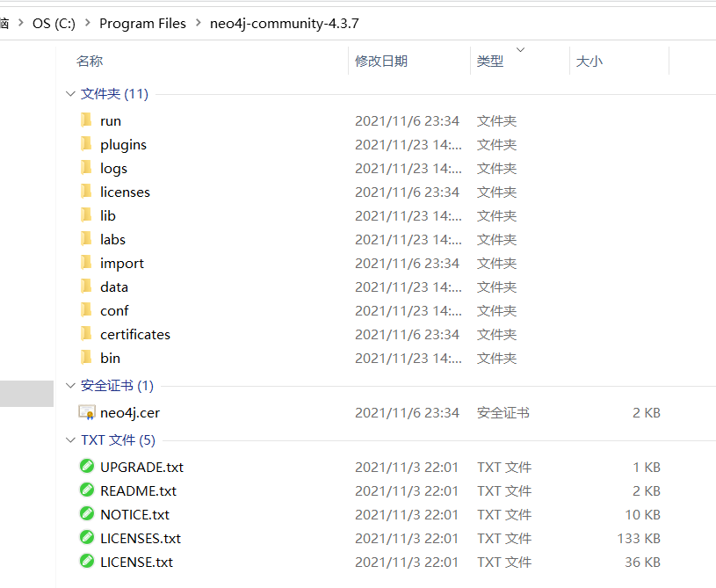
Task: Click the lib folder icon
Action: tap(86, 215)
